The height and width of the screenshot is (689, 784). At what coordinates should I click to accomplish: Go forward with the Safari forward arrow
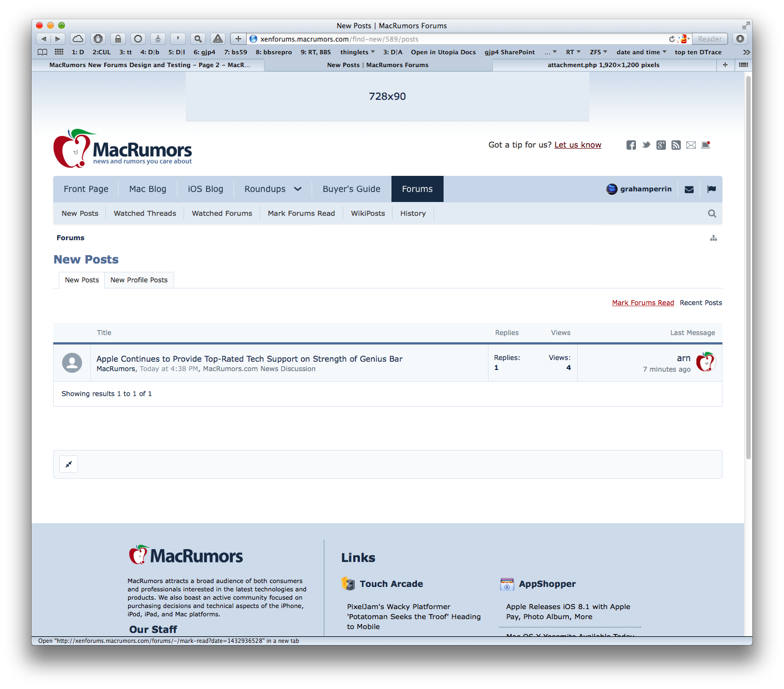coord(58,39)
